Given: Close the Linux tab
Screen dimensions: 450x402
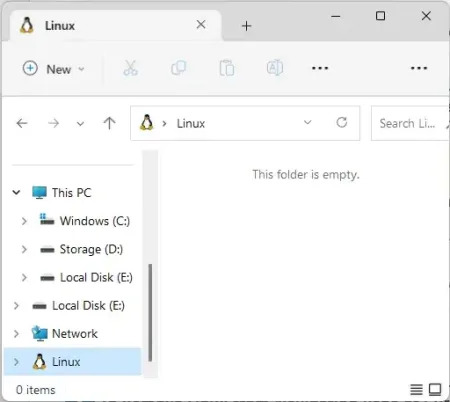Looking at the screenshot, I should pyautogui.click(x=201, y=24).
